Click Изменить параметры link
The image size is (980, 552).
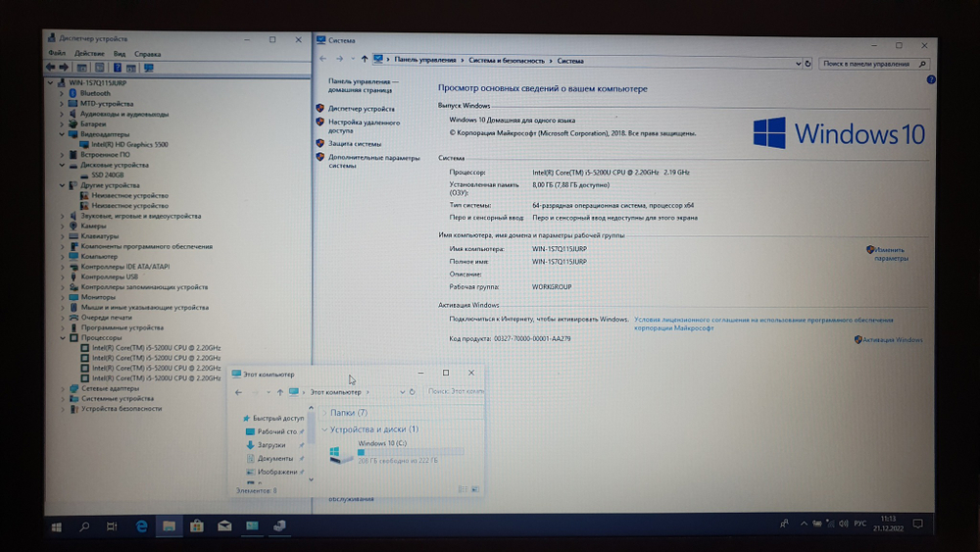pos(890,254)
